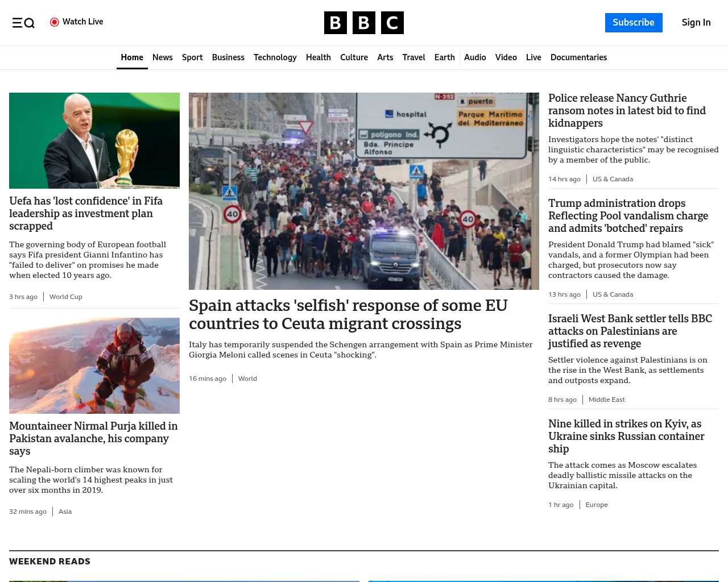Screen dimensions: 728x582
Task: Read Reflecting Pool vandalism charge headline
Action: pos(628,215)
